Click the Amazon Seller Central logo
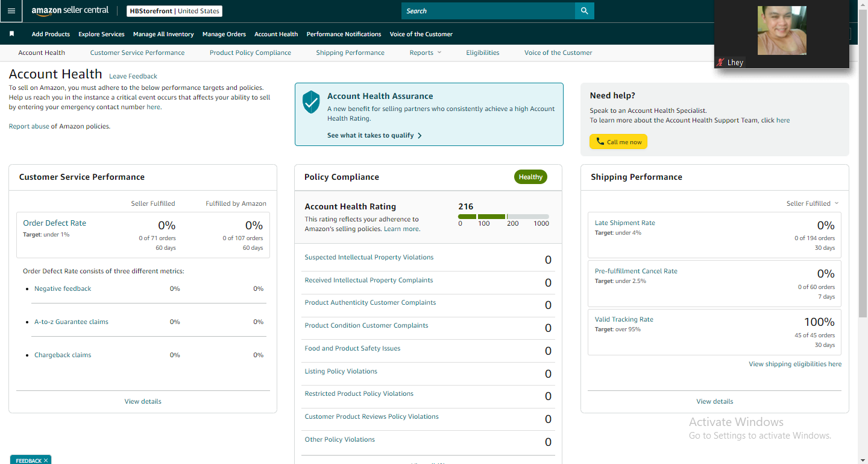Viewport: 868px width, 464px height. [x=70, y=11]
